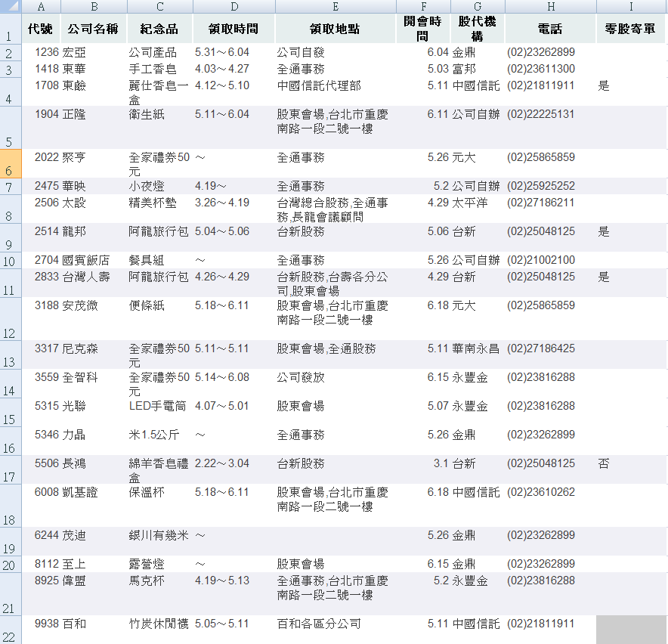Viewport: 668px width, 644px height.
Task: Click the 紀念品 header cell
Action: coord(159,29)
